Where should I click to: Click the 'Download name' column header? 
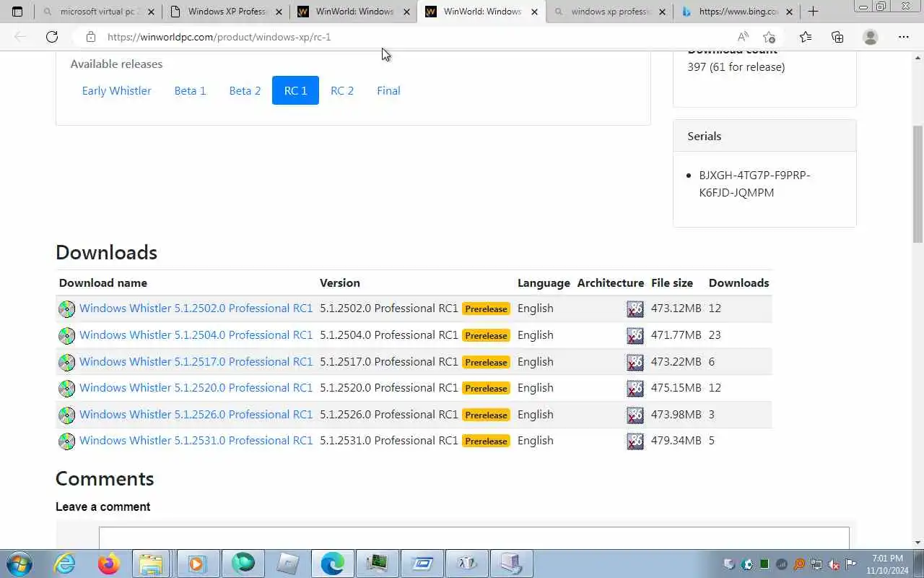point(103,283)
